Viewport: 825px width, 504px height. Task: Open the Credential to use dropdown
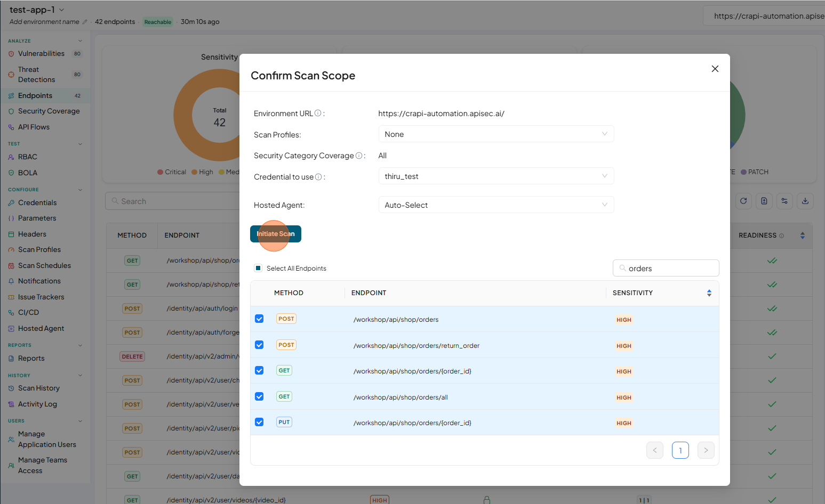pos(496,176)
